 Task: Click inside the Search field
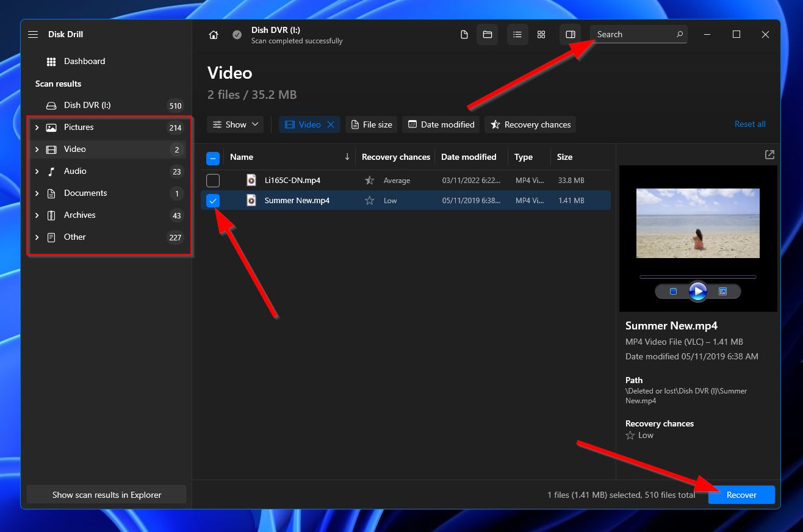tap(638, 34)
